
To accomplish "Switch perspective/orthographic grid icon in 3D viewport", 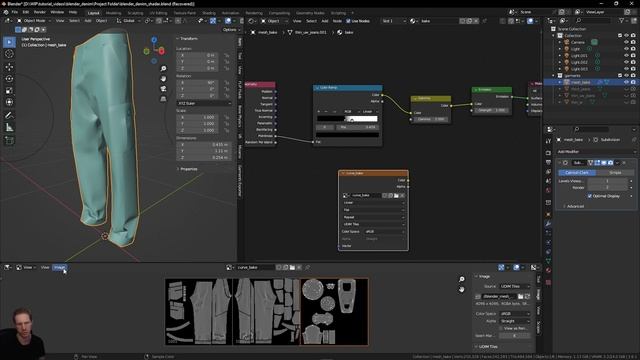I will [163, 99].
